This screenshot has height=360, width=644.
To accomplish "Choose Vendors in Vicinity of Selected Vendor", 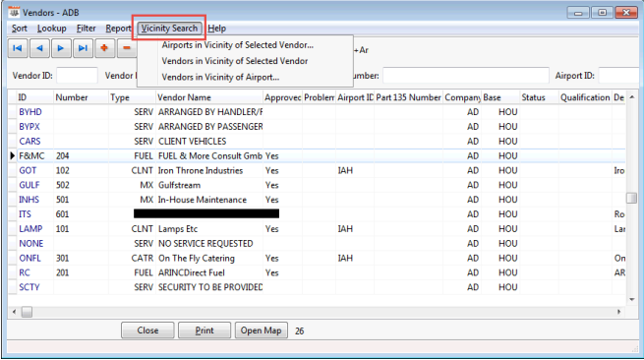I will click(235, 61).
